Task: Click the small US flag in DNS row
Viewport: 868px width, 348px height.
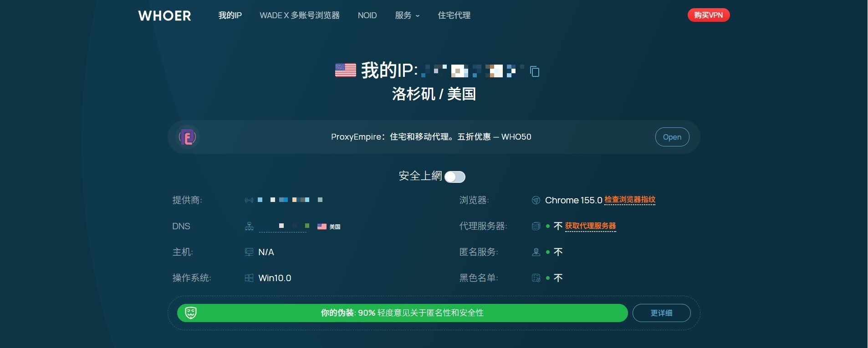Action: click(322, 227)
